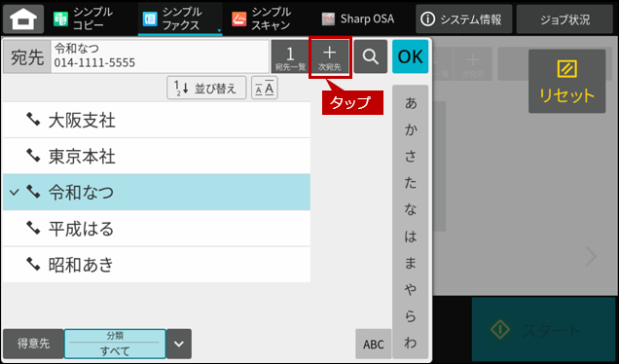Viewport: 619px width, 364px height.
Task: Tap the リセット reset icon
Action: pyautogui.click(x=566, y=82)
